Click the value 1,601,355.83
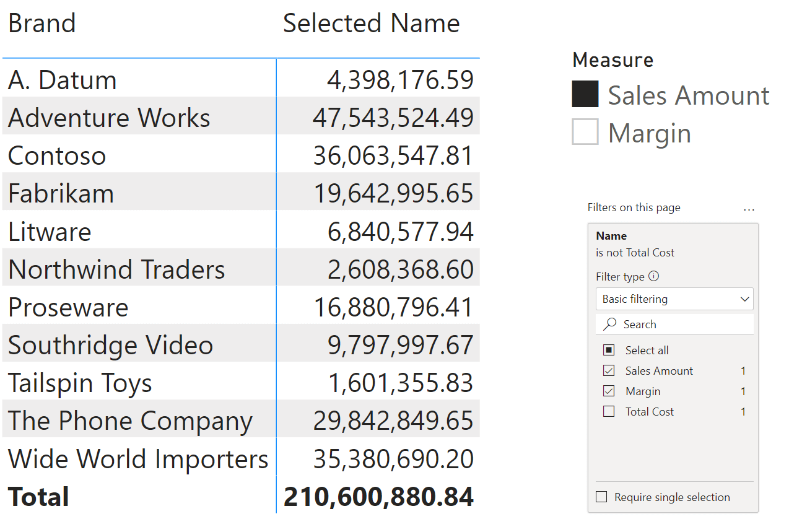Viewport: 789px width, 532px height. [x=401, y=383]
